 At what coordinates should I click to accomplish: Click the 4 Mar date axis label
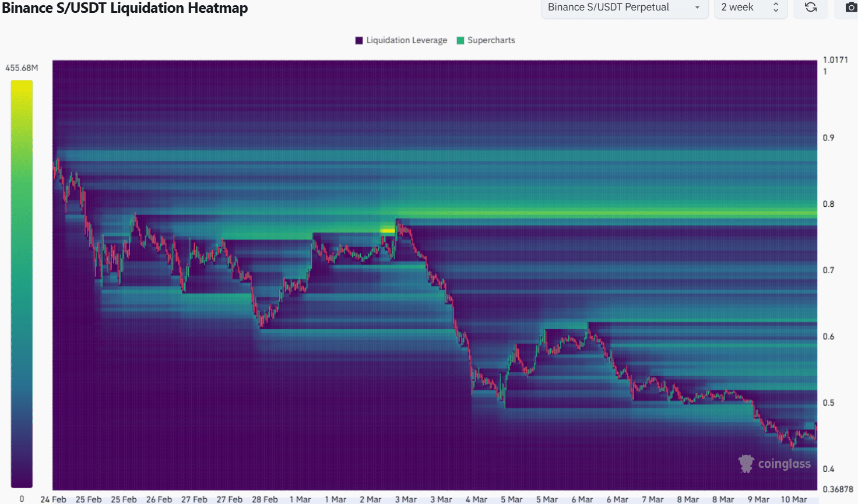click(x=476, y=499)
